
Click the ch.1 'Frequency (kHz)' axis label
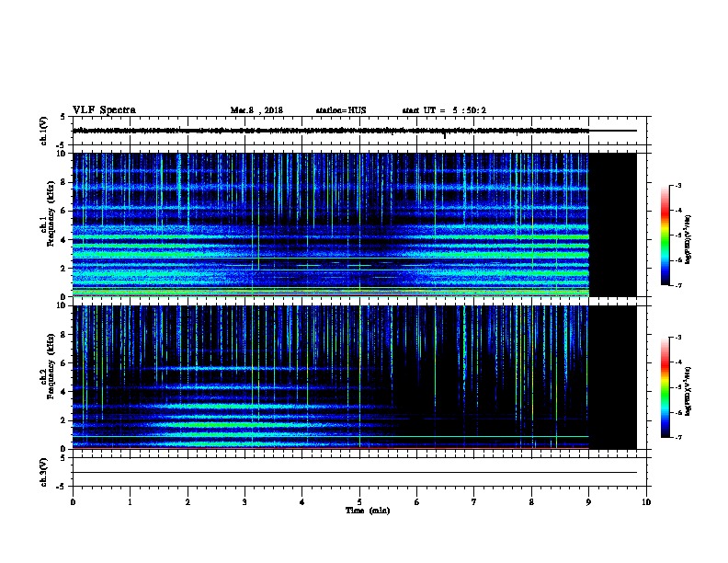[51, 214]
